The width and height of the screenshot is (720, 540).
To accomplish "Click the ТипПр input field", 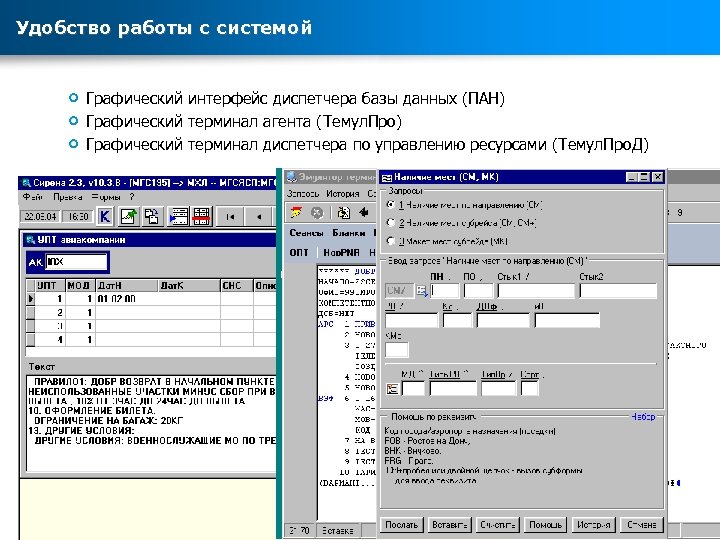I will coord(498,388).
